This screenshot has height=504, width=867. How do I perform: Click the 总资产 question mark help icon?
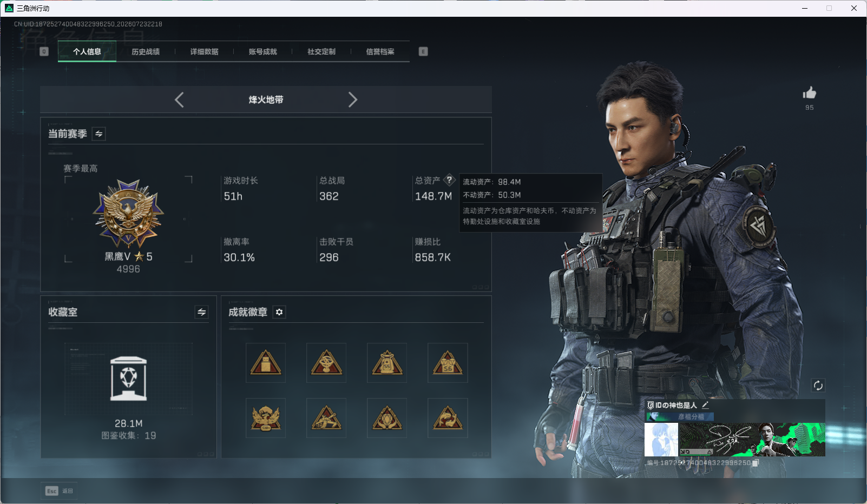(449, 180)
